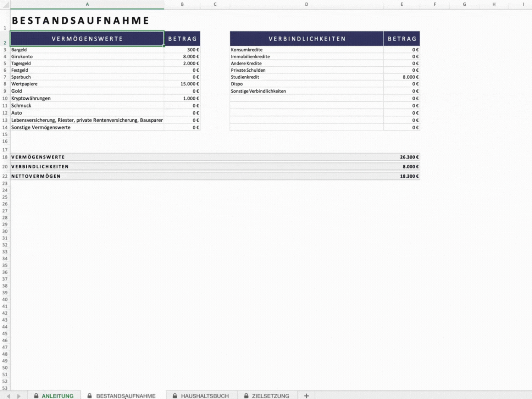Image resolution: width=532 pixels, height=399 pixels.
Task: Select the Schmuck cell
Action: pyautogui.click(x=87, y=106)
